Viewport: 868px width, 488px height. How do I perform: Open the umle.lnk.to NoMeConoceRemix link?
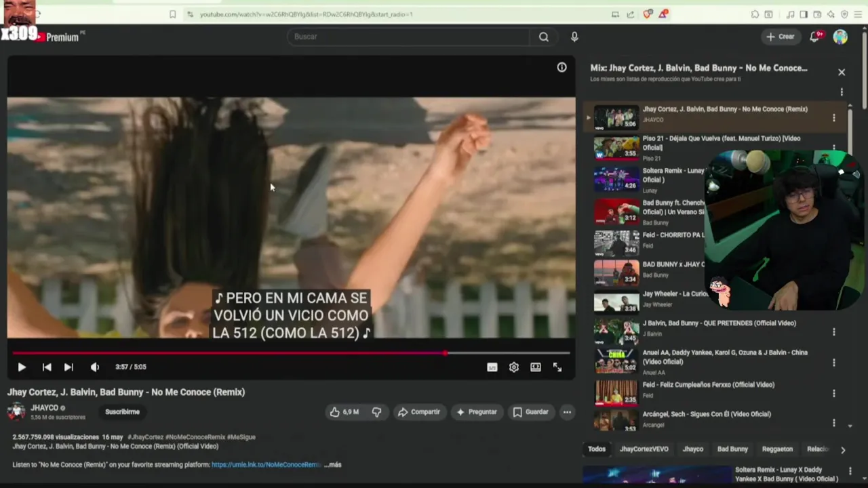coord(266,465)
